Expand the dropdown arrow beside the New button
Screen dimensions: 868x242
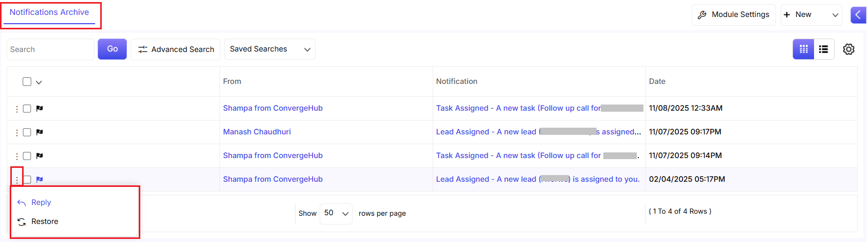pos(835,15)
